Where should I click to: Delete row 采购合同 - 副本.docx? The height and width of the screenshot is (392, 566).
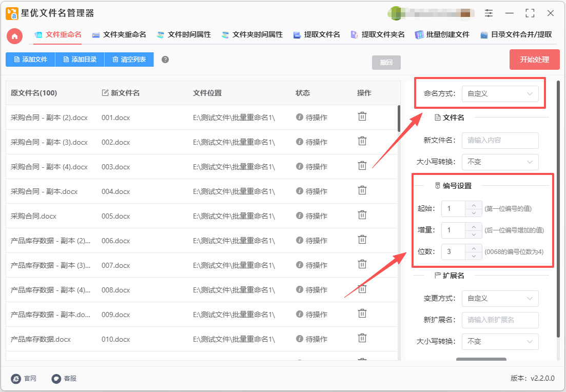(x=362, y=190)
